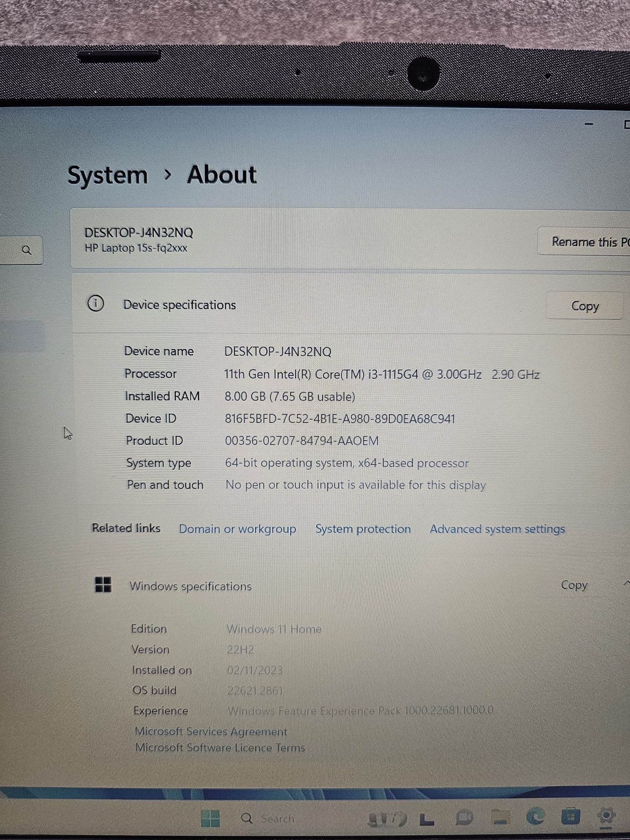Screen dimensions: 630x840
Task: Click the Version value 22H2
Action: coord(240,649)
